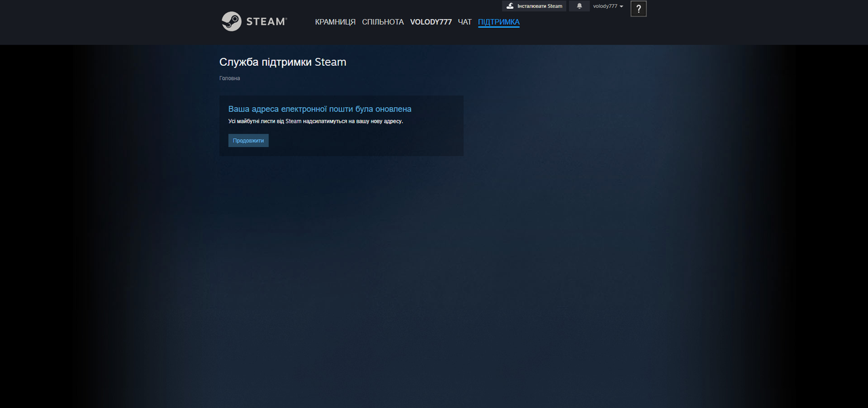Image resolution: width=868 pixels, height=408 pixels.
Task: Click the Усі майбутні листи від Steam message text
Action: coord(315,121)
